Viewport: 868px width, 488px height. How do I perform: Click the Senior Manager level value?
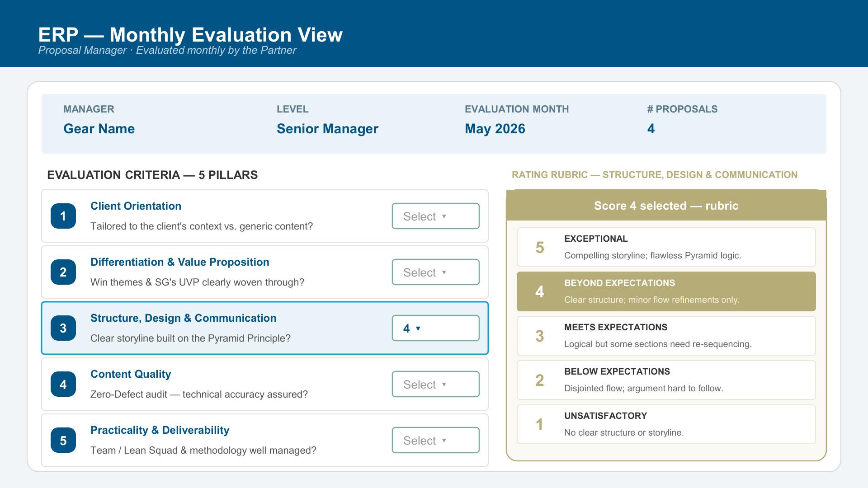tap(327, 129)
